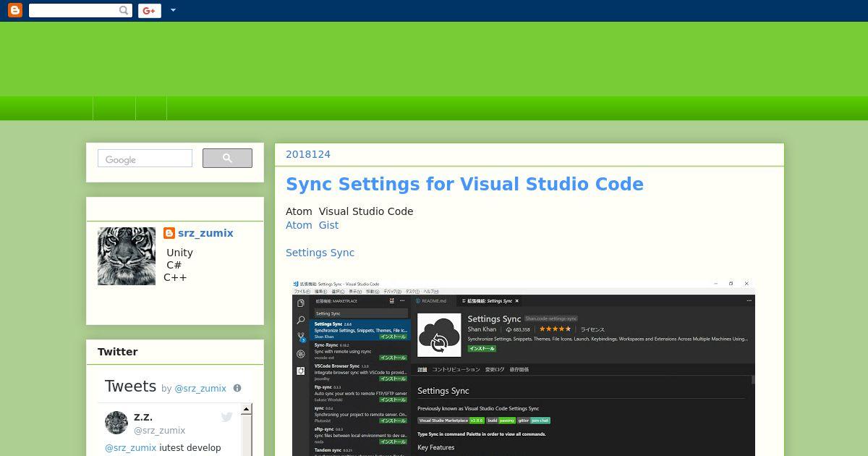The image size is (868, 456).
Task: Click the z.z. round Twitter avatar
Action: click(x=116, y=423)
